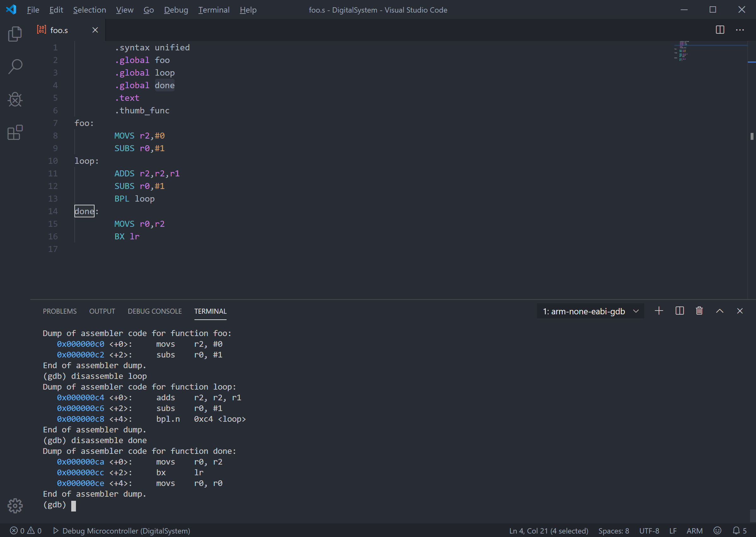Open the Extensions view
The width and height of the screenshot is (756, 537).
14,132
